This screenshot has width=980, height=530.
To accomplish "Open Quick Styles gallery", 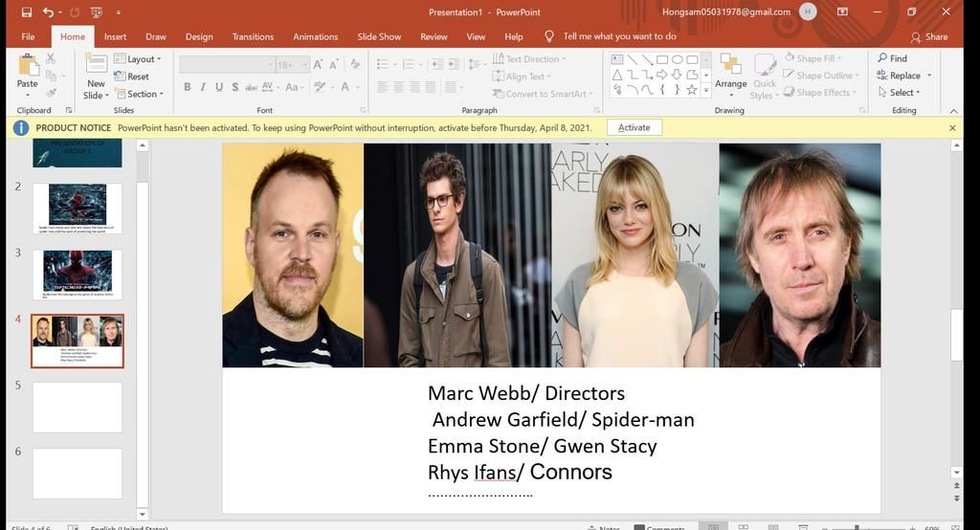I will (x=765, y=77).
